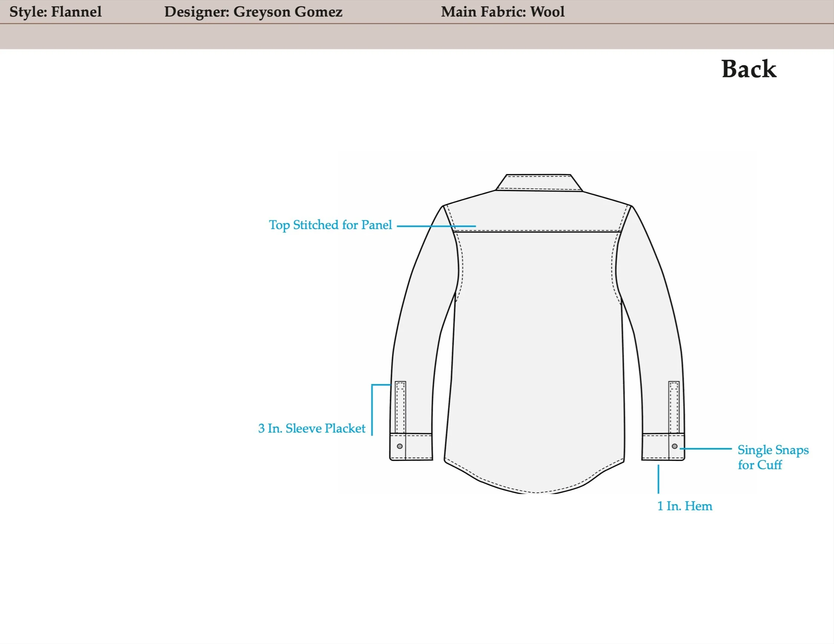Click the shirt collar
Viewport: 834px width, 644px height.
click(x=538, y=182)
